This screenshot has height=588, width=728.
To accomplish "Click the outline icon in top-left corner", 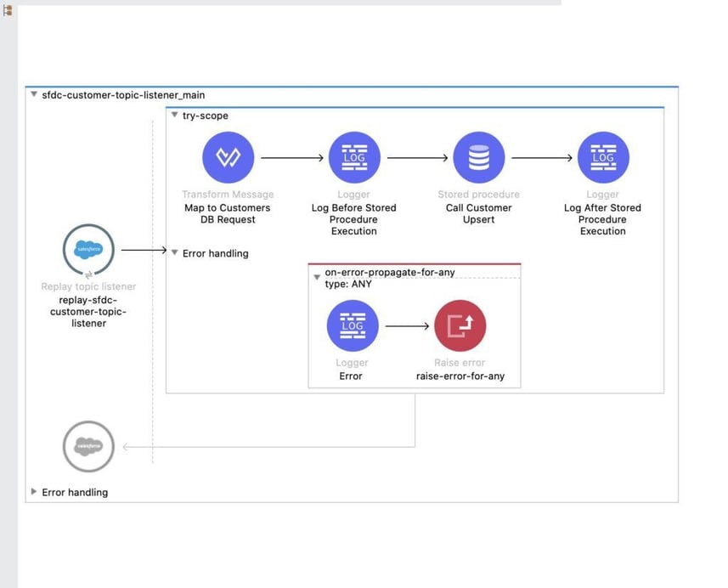I will click(x=8, y=11).
